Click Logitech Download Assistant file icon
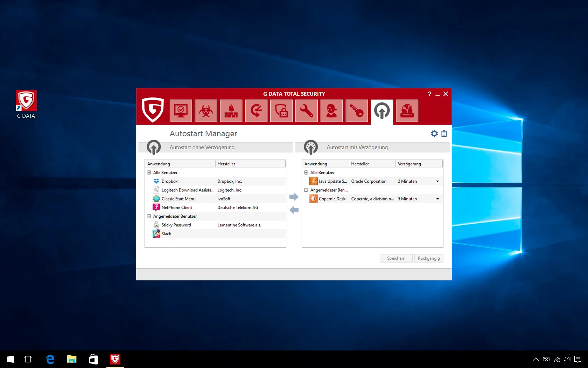 (x=156, y=190)
